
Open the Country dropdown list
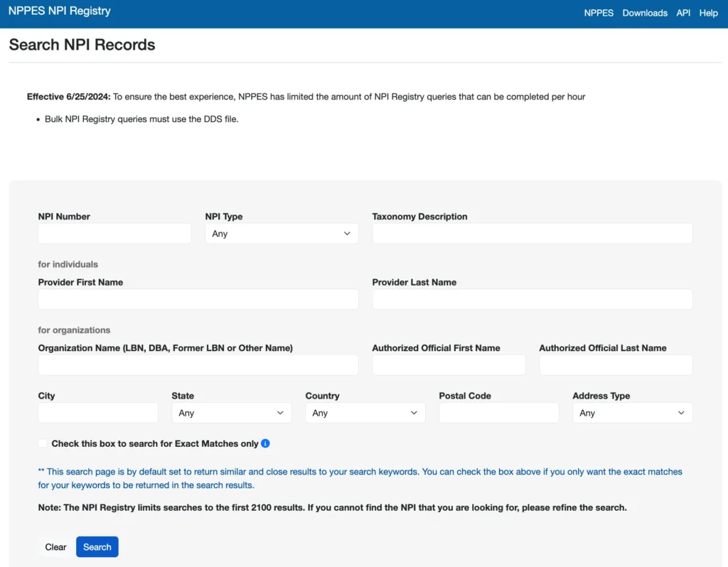(365, 413)
